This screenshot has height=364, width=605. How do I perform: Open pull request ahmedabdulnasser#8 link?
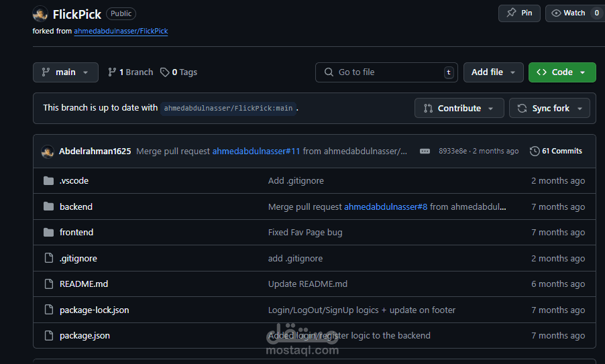click(386, 206)
